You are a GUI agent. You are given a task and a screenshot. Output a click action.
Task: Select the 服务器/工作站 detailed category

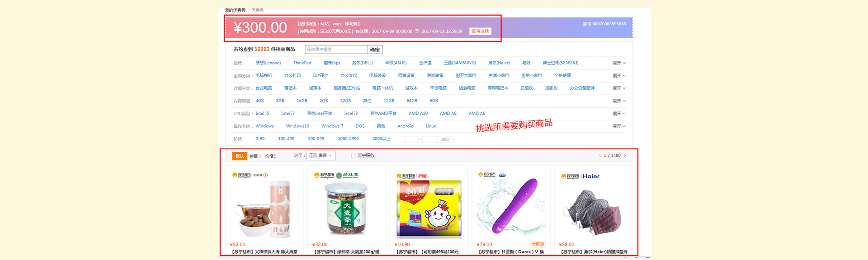pos(347,88)
